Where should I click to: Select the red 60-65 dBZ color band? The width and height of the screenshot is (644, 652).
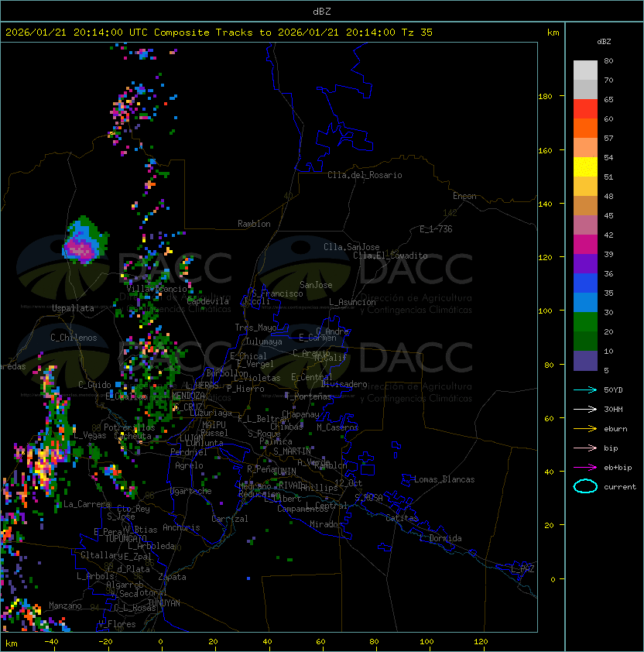585,109
